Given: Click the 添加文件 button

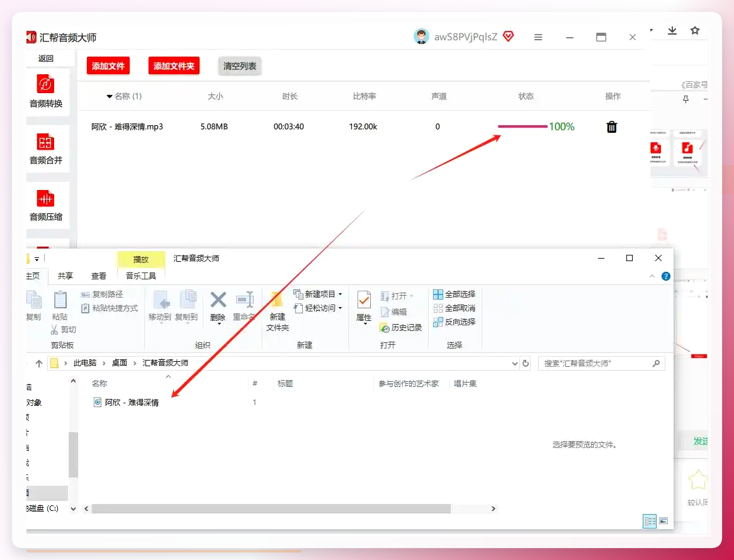Looking at the screenshot, I should pyautogui.click(x=108, y=66).
